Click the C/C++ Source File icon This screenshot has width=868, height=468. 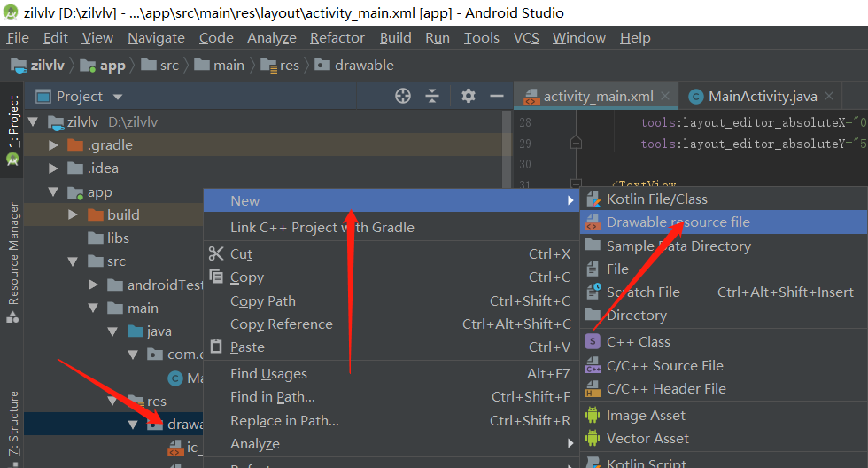click(593, 365)
